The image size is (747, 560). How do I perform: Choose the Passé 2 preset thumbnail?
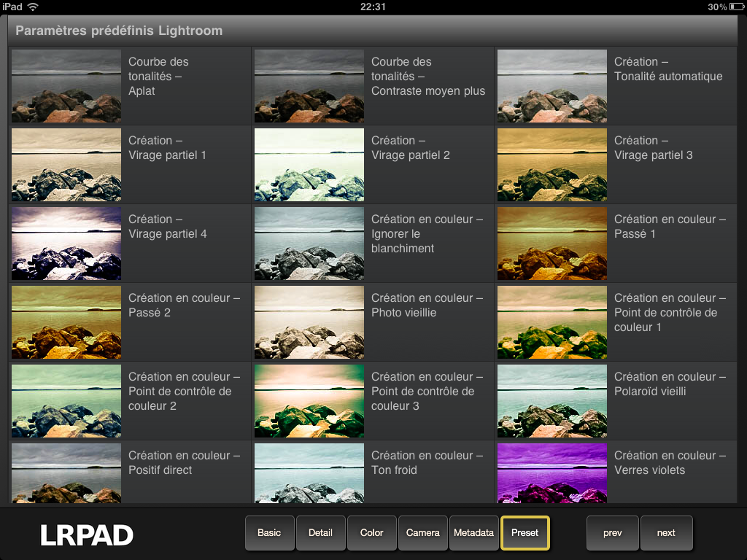pos(66,322)
